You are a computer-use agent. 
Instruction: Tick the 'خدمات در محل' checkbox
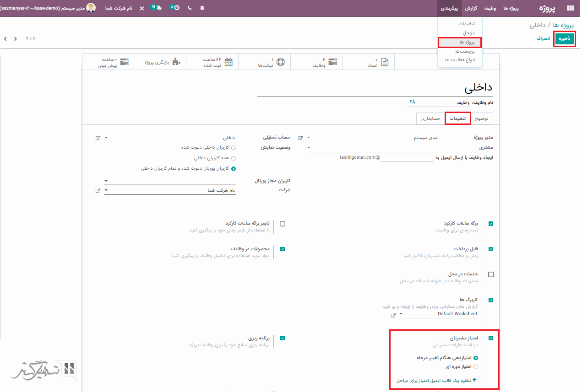pyautogui.click(x=491, y=274)
